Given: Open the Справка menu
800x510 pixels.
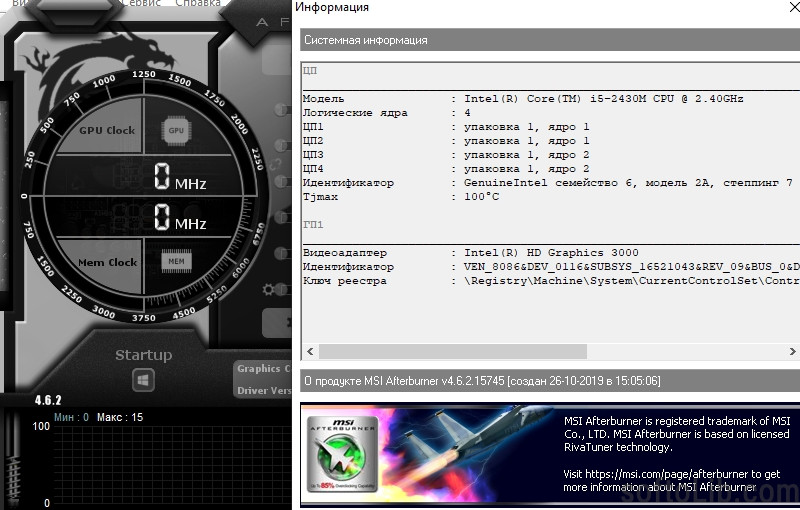Looking at the screenshot, I should (x=198, y=3).
